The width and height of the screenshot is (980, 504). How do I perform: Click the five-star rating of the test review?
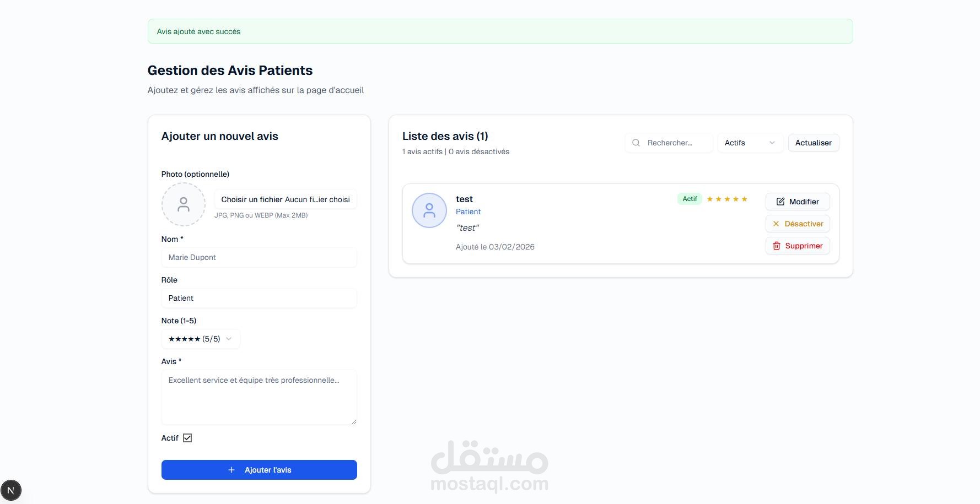727,199
